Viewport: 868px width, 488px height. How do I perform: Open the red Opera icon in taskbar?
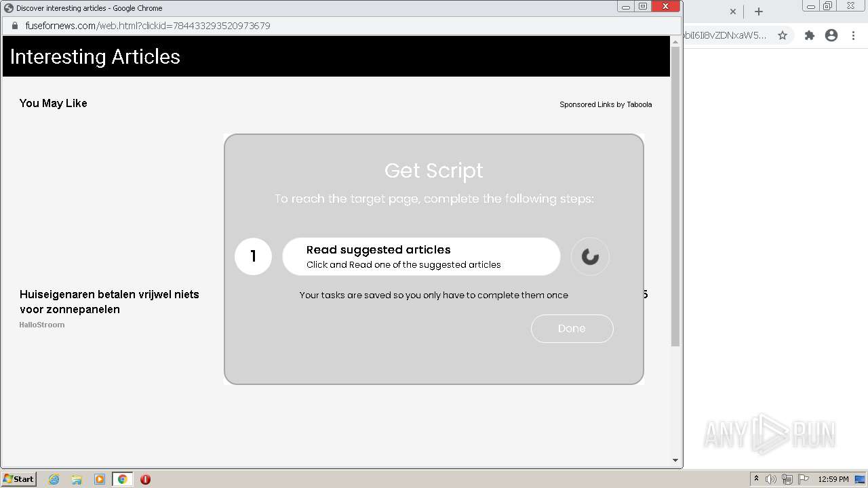pos(145,479)
